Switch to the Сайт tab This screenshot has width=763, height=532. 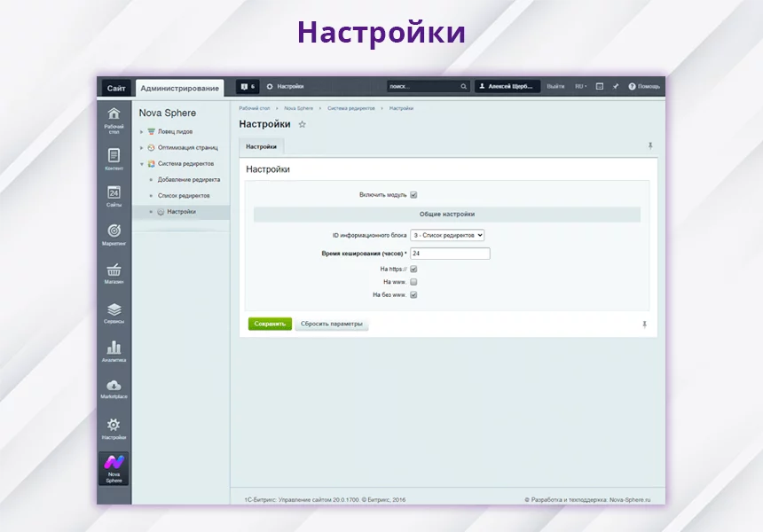coord(116,88)
